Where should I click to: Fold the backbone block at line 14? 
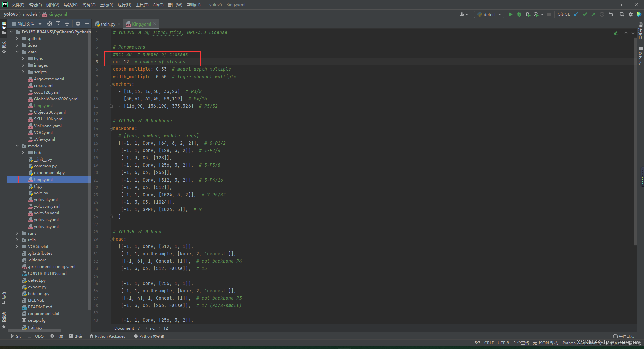[x=111, y=129]
